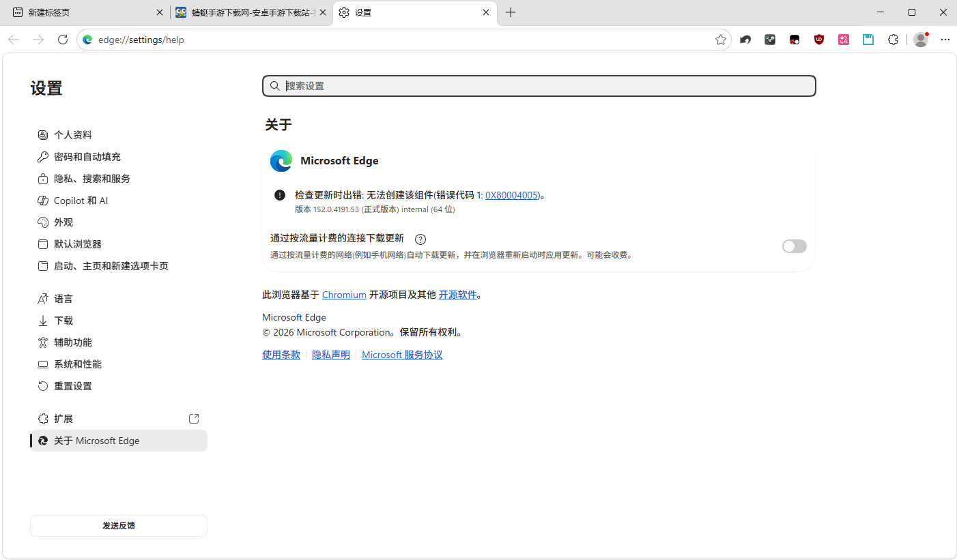The width and height of the screenshot is (957, 560).
Task: Click the magnifier icon in the 搜索设置 box
Action: [x=275, y=86]
